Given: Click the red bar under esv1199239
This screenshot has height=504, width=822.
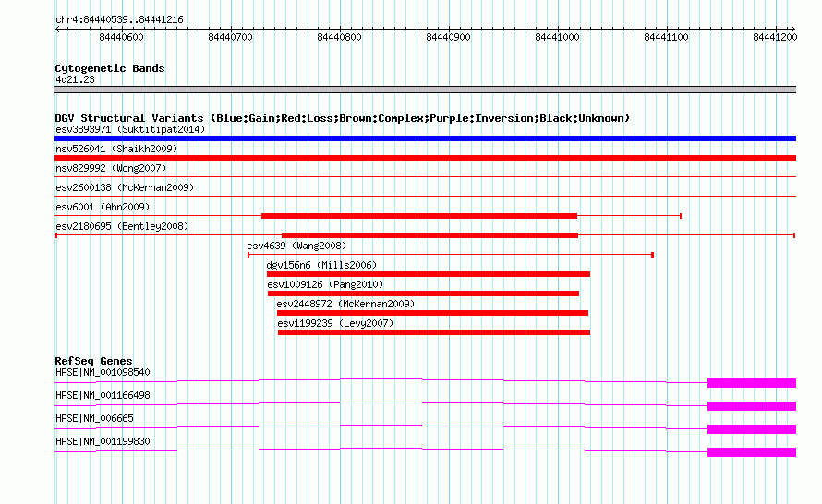Looking at the screenshot, I should click(434, 332).
